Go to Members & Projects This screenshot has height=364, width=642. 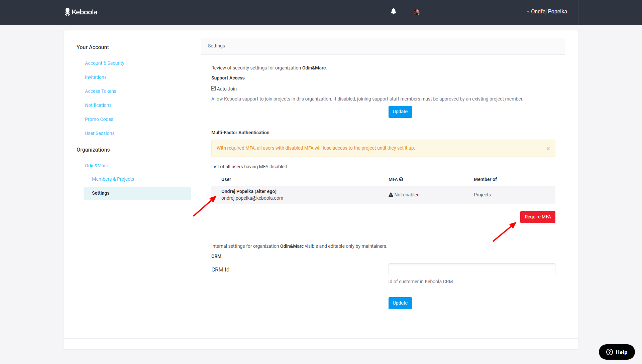tap(113, 179)
